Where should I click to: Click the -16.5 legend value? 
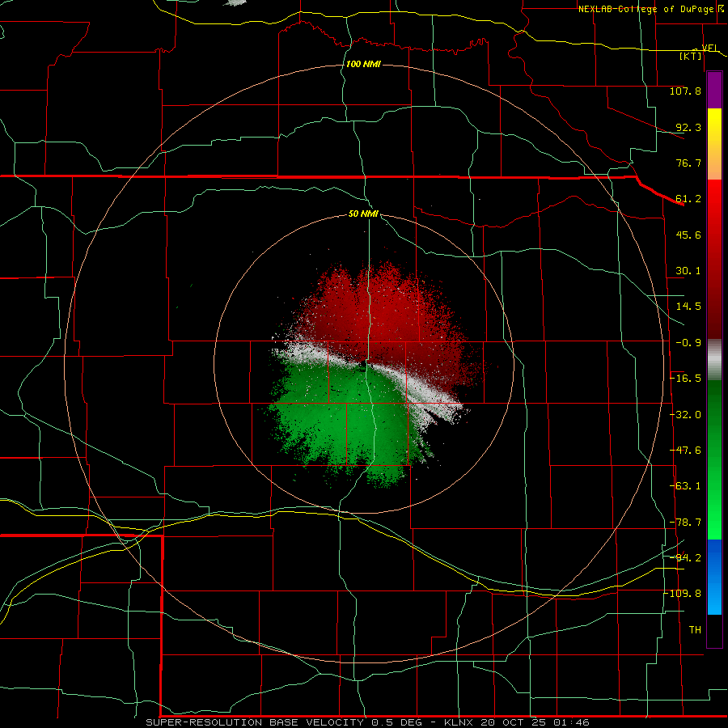[x=685, y=379]
